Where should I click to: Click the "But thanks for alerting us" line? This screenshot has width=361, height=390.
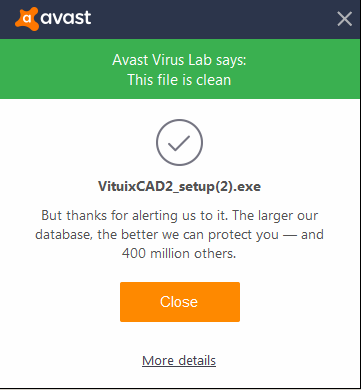[x=180, y=216]
